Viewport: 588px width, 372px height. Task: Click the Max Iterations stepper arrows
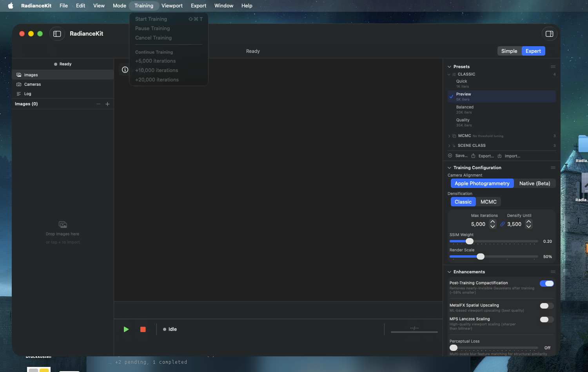493,224
